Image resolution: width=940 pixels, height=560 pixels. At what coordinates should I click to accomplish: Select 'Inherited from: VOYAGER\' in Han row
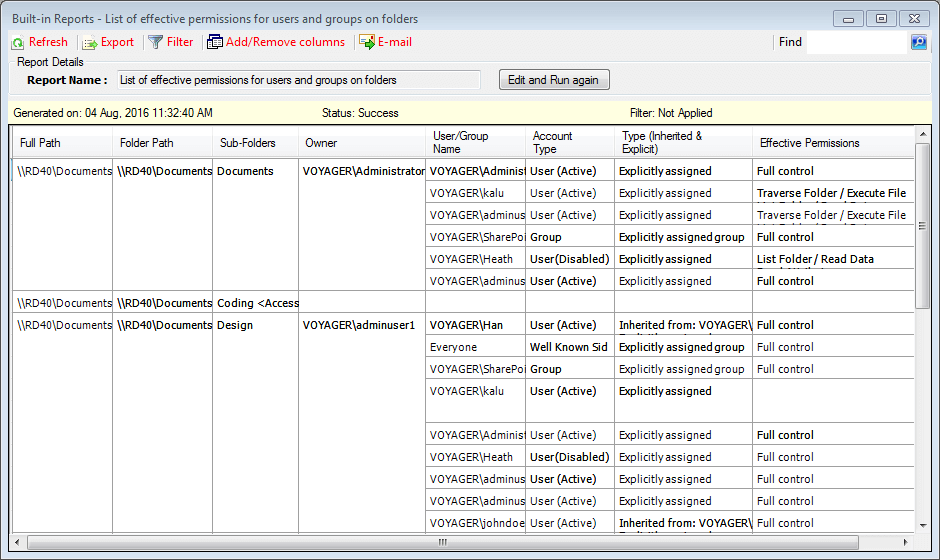pos(685,325)
